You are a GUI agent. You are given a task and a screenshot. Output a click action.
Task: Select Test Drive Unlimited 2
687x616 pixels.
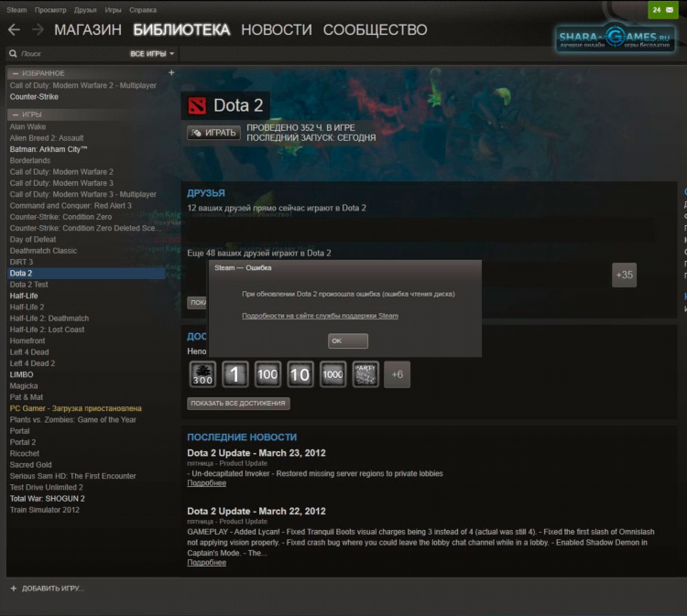pos(47,487)
